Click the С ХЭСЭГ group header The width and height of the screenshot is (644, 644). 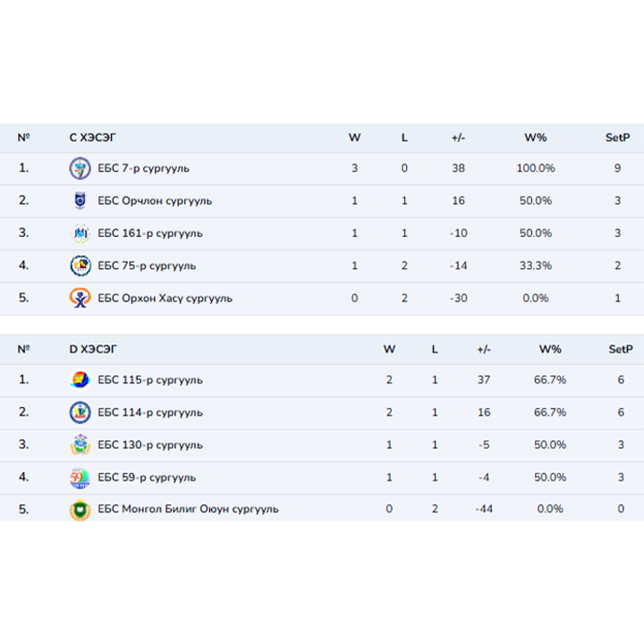click(93, 138)
